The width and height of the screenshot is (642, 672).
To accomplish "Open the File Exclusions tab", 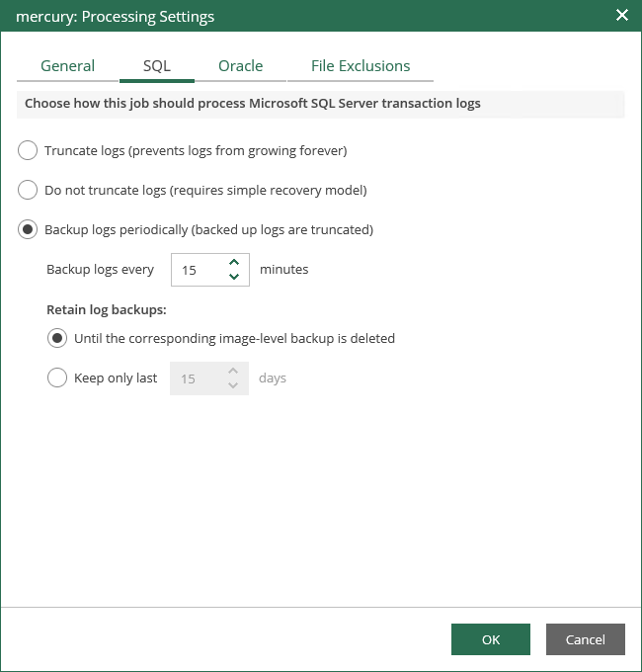I will (x=361, y=66).
